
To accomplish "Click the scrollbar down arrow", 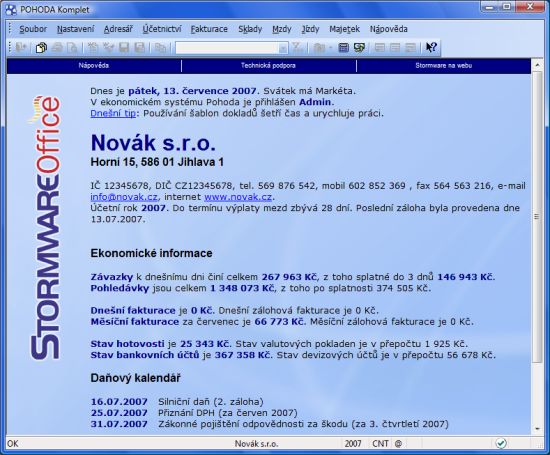I will click(x=537, y=429).
